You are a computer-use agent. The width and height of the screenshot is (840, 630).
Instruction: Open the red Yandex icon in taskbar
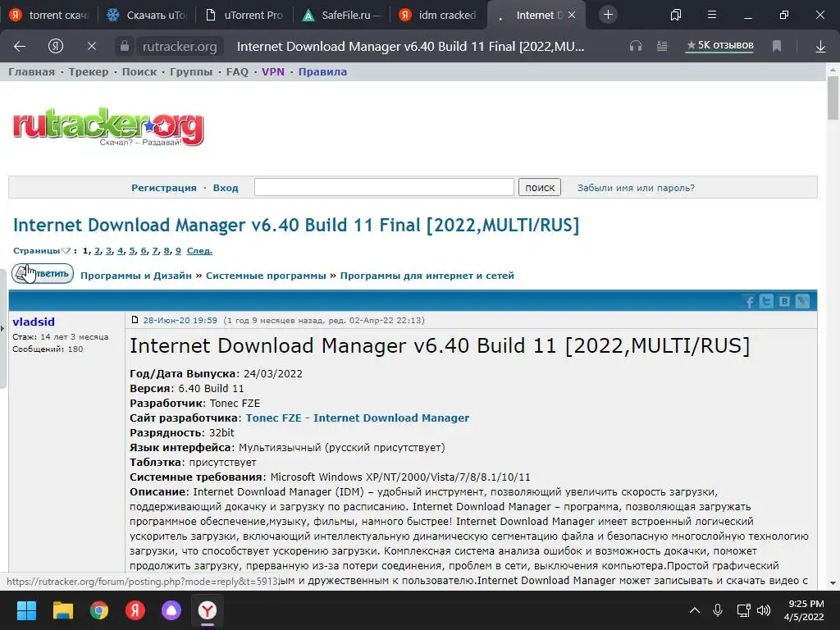(x=135, y=610)
